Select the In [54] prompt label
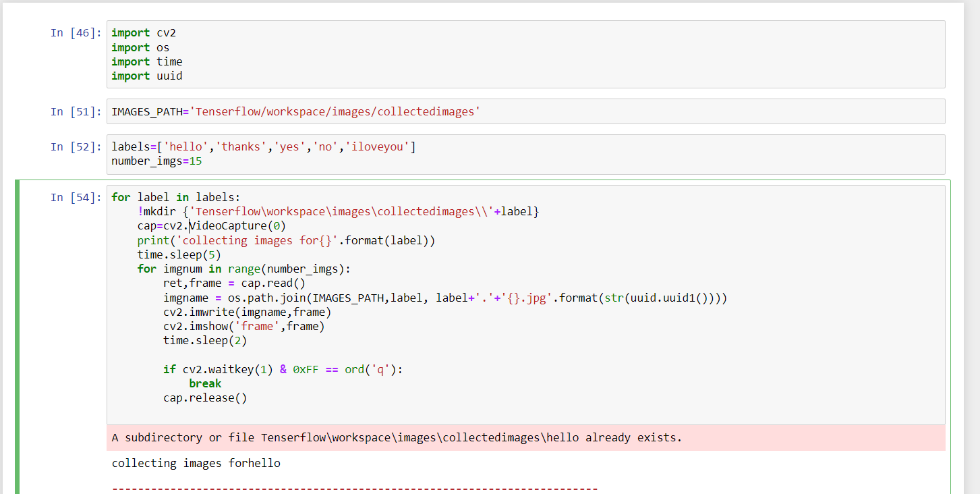The width and height of the screenshot is (980, 494). coord(76,197)
